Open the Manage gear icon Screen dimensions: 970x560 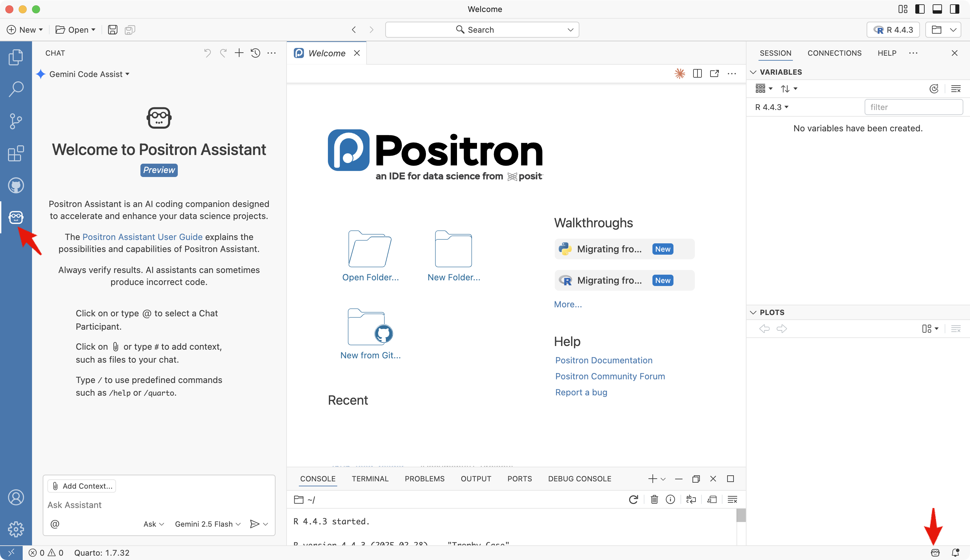click(16, 529)
